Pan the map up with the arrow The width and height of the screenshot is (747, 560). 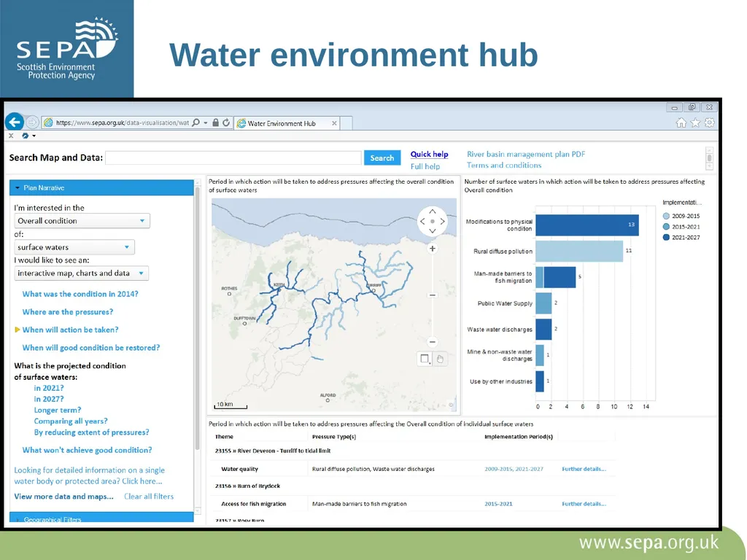[x=432, y=211]
